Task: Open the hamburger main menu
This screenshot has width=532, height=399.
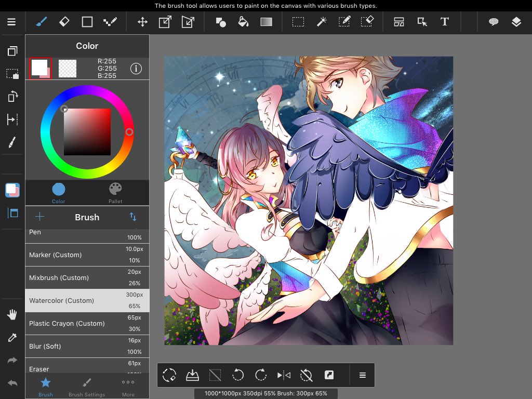Action: (11, 22)
